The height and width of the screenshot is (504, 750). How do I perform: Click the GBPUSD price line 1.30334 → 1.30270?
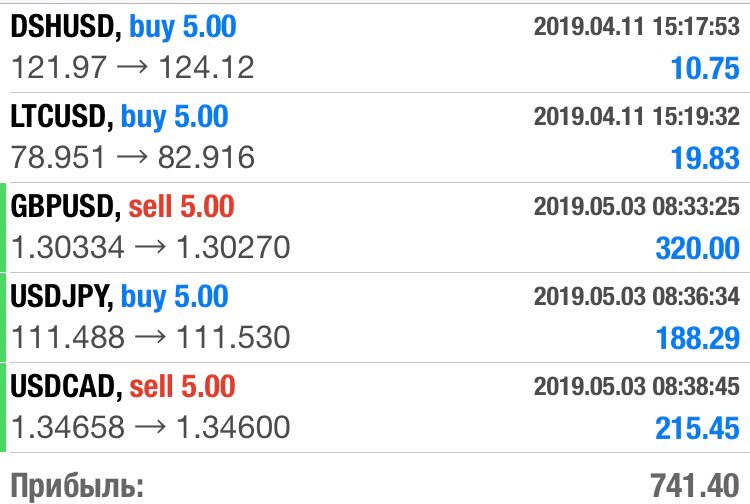(150, 247)
